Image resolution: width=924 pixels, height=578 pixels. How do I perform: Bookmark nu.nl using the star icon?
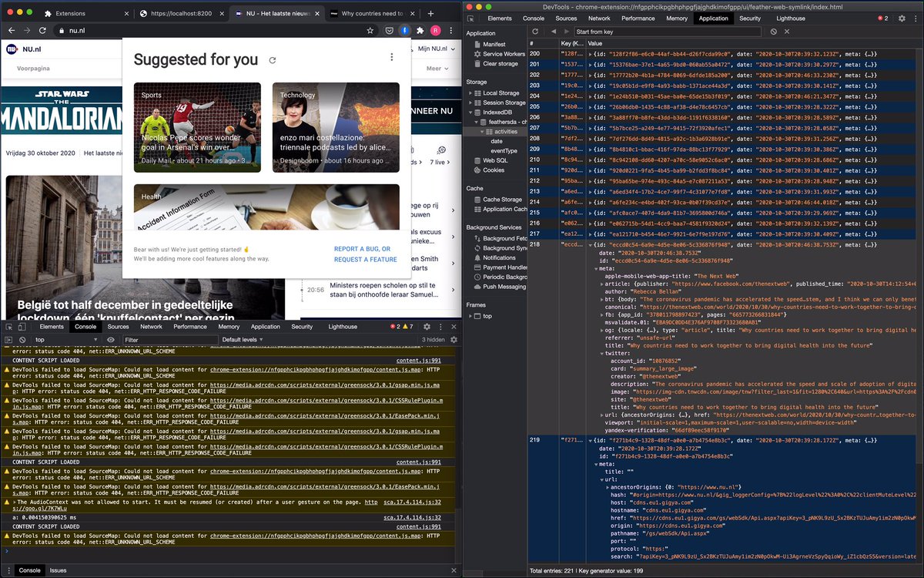pos(370,29)
